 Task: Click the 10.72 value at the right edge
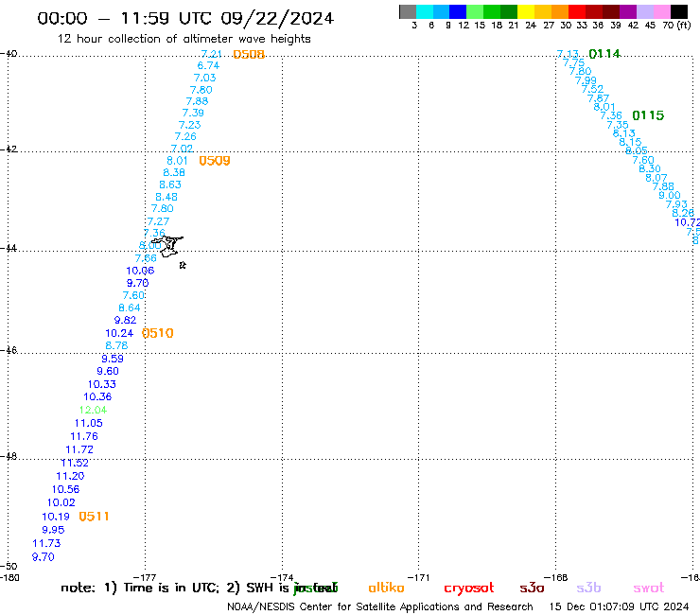click(687, 222)
